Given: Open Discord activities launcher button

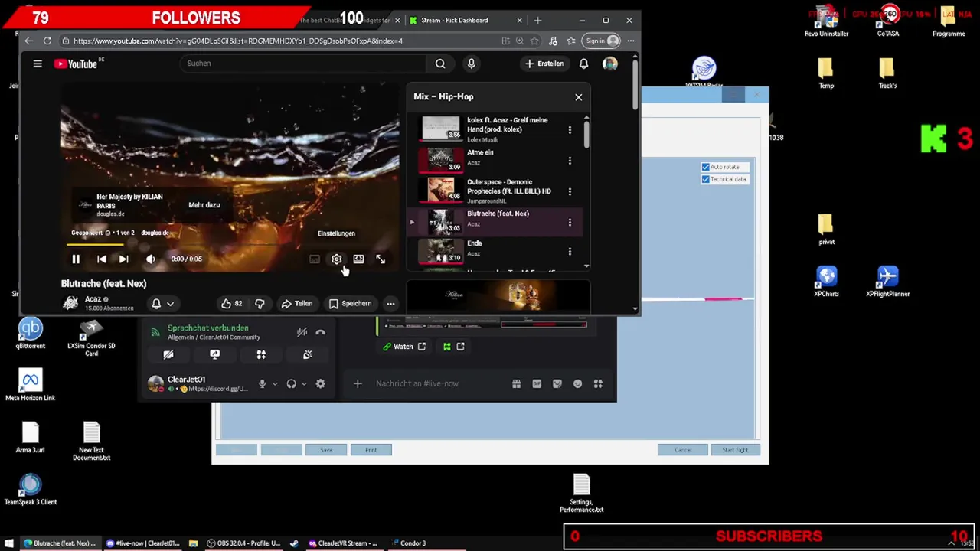Looking at the screenshot, I should click(x=261, y=355).
